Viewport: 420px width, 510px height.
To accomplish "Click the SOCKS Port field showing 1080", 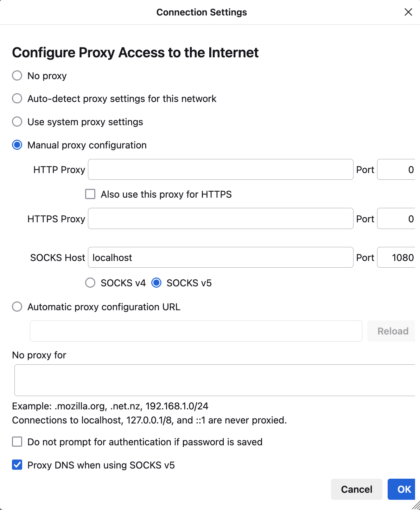I will coord(396,257).
